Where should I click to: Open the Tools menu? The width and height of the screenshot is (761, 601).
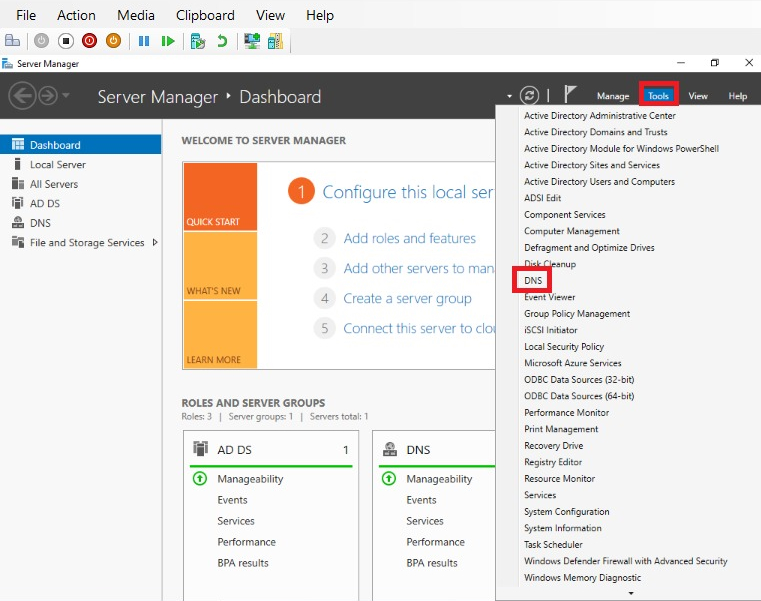(659, 96)
